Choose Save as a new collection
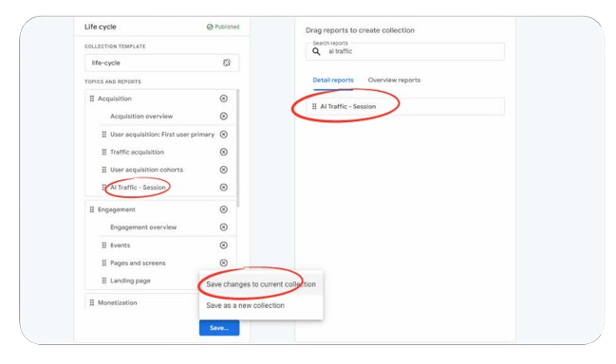Image resolution: width=616 pixels, height=364 pixels. point(261,305)
